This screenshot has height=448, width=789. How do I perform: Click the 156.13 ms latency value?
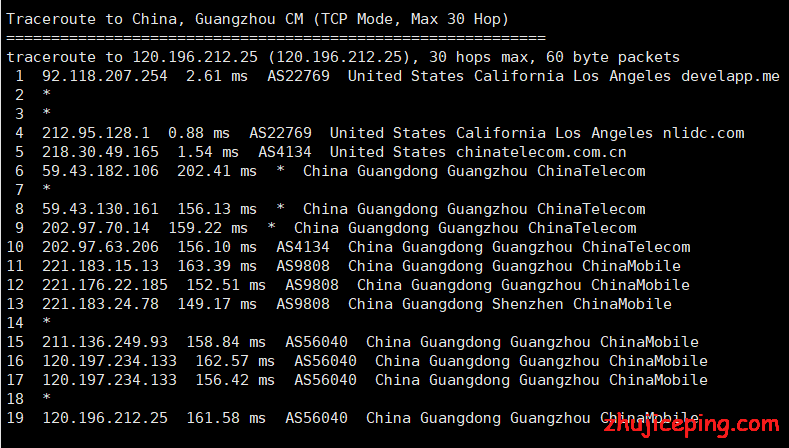pos(217,209)
